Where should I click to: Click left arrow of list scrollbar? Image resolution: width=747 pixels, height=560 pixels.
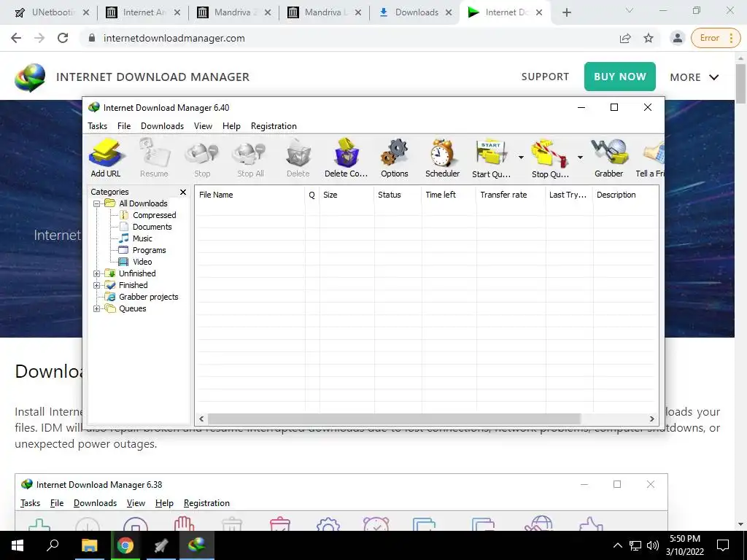[x=201, y=419]
